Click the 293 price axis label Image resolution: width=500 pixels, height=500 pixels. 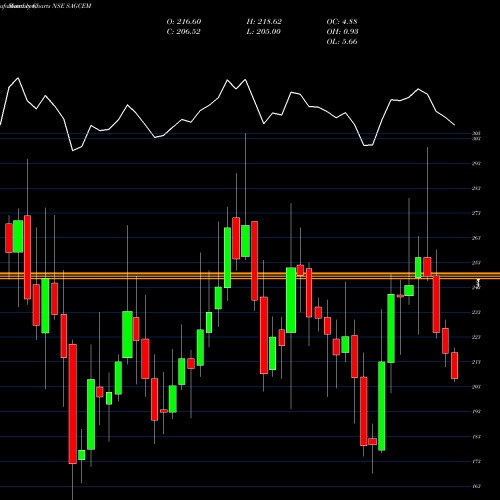coord(476,163)
